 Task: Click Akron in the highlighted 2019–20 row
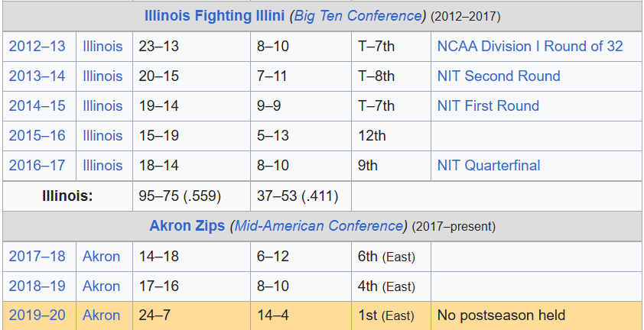click(102, 315)
